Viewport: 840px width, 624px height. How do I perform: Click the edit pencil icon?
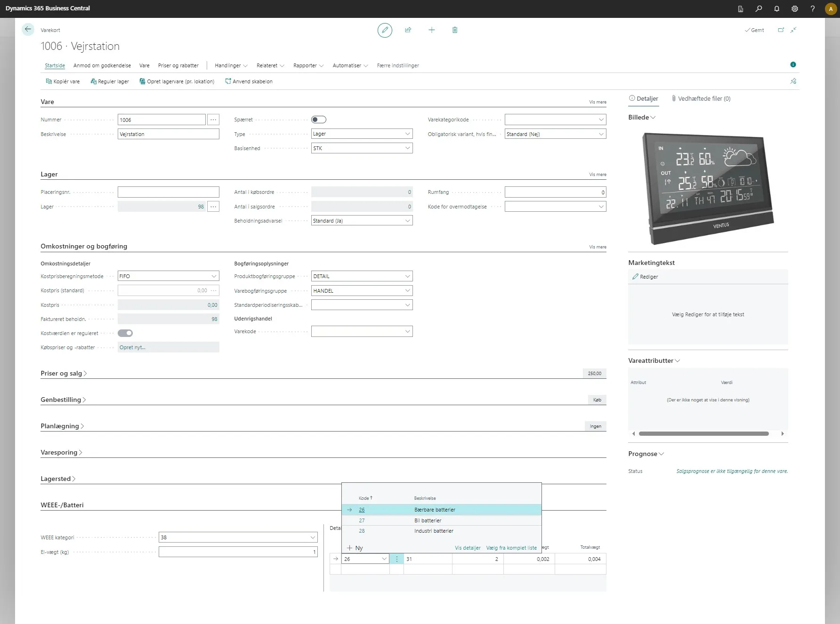[385, 30]
